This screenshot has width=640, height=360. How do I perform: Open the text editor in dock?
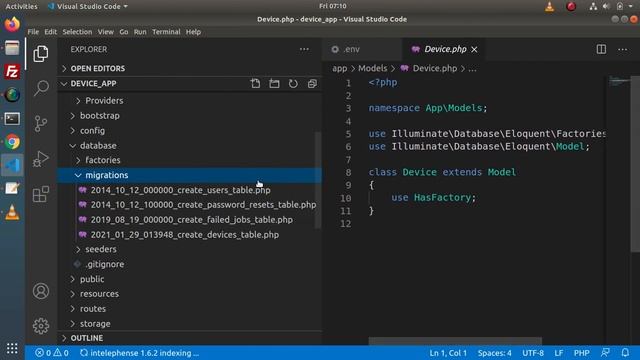click(x=12, y=189)
